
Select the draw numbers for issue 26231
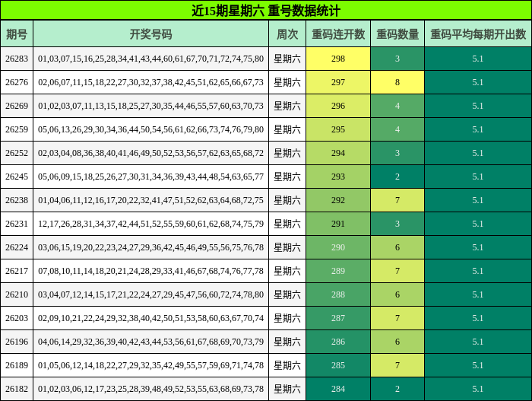click(151, 224)
